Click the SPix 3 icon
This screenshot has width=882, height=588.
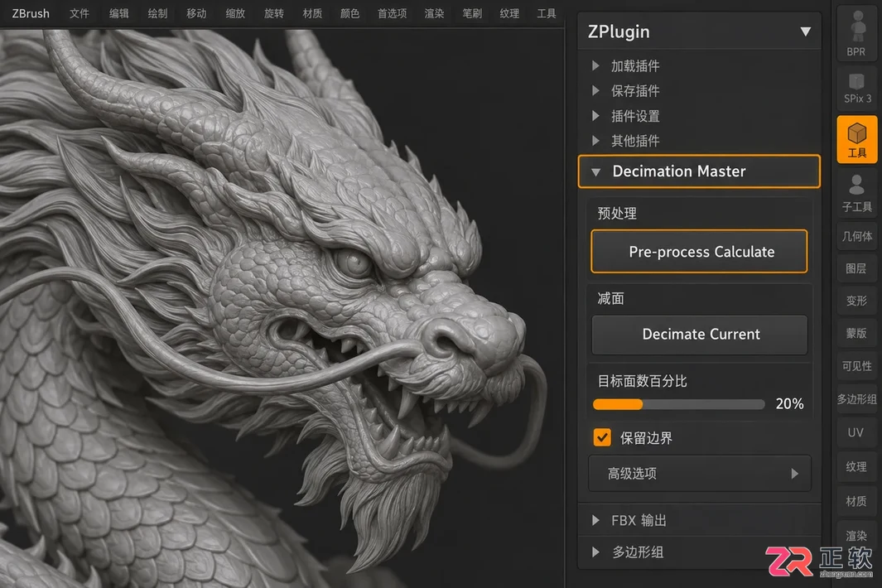pos(856,87)
